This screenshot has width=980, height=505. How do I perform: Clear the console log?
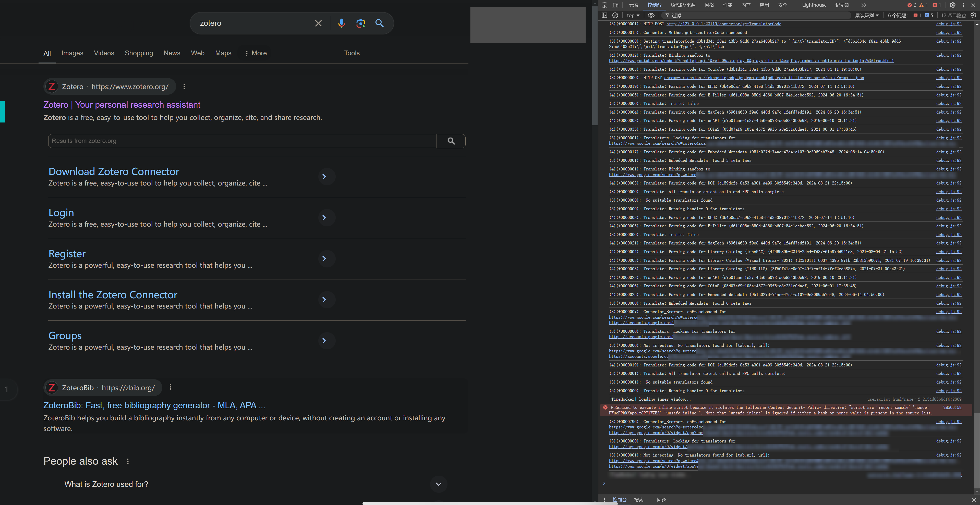point(615,15)
